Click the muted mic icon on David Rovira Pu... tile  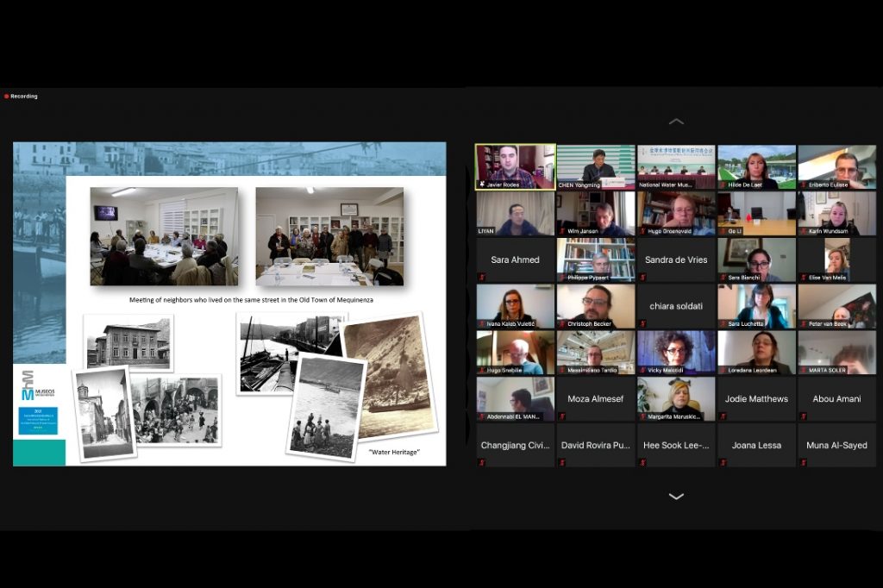click(562, 463)
